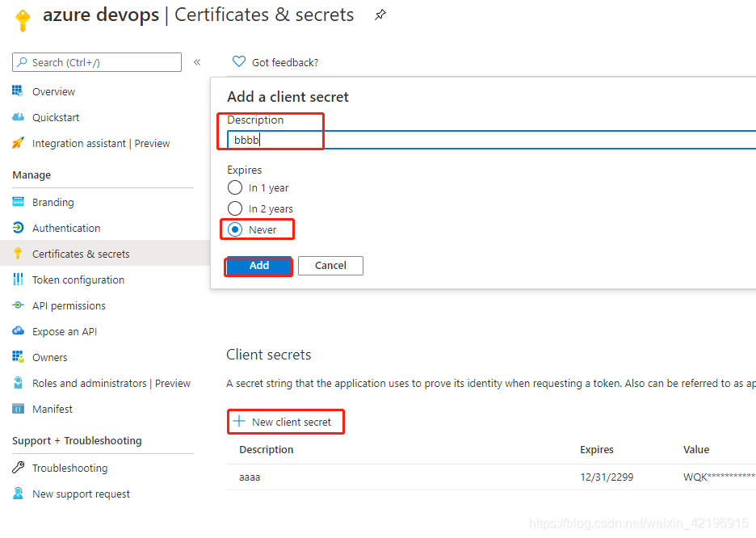Screen dimensions: 756x538
Task: Click the plus icon next to New client secret
Action: (x=239, y=422)
